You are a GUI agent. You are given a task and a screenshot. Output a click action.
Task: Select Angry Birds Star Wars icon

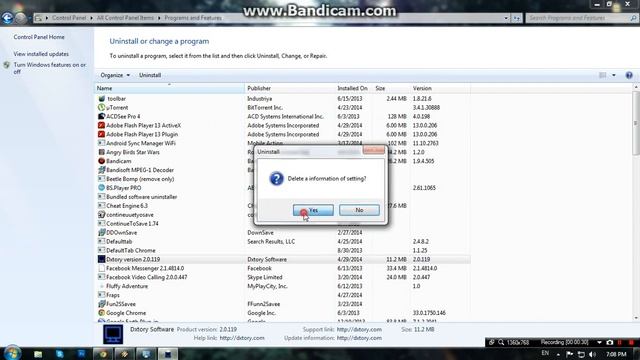[x=101, y=152]
